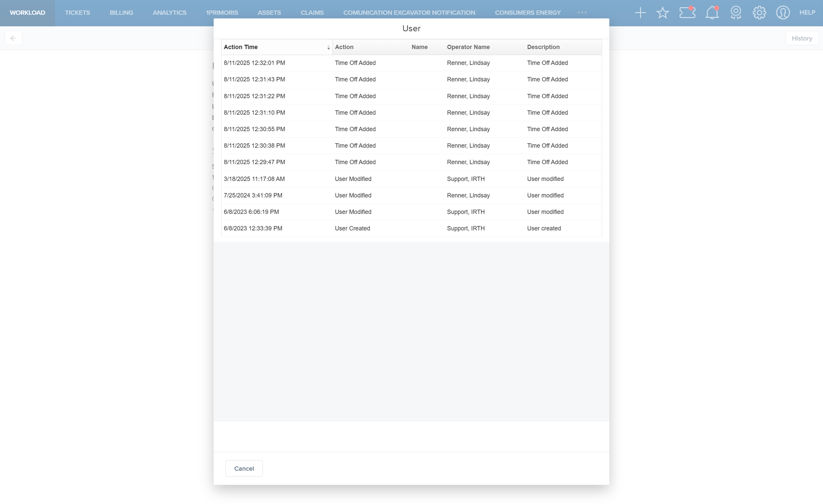Open the Help link

click(807, 13)
